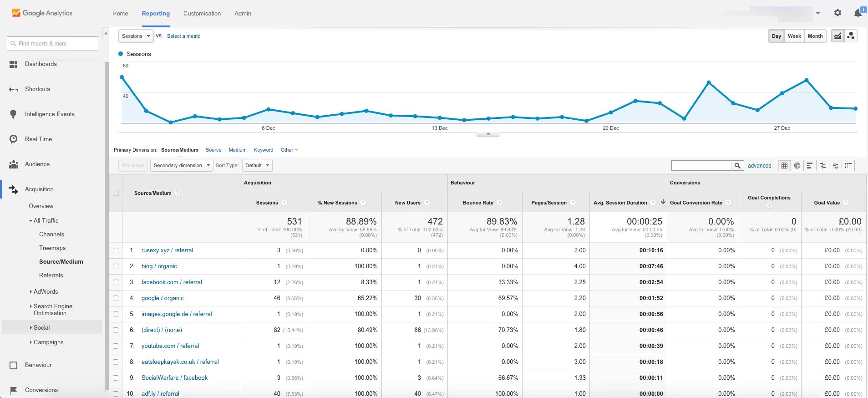Tick checkbox for facebook.com / referral row
Image resolution: width=868 pixels, height=398 pixels.
[116, 282]
